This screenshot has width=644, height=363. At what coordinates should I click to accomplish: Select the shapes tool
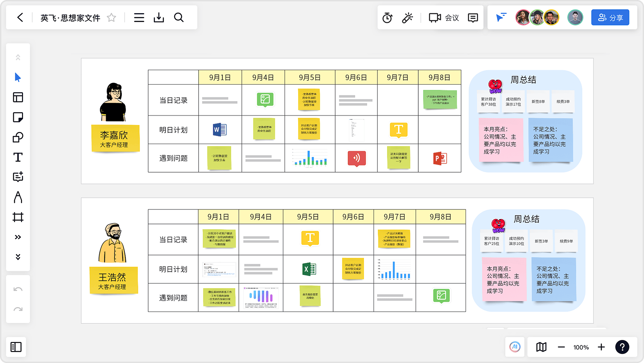pyautogui.click(x=18, y=137)
